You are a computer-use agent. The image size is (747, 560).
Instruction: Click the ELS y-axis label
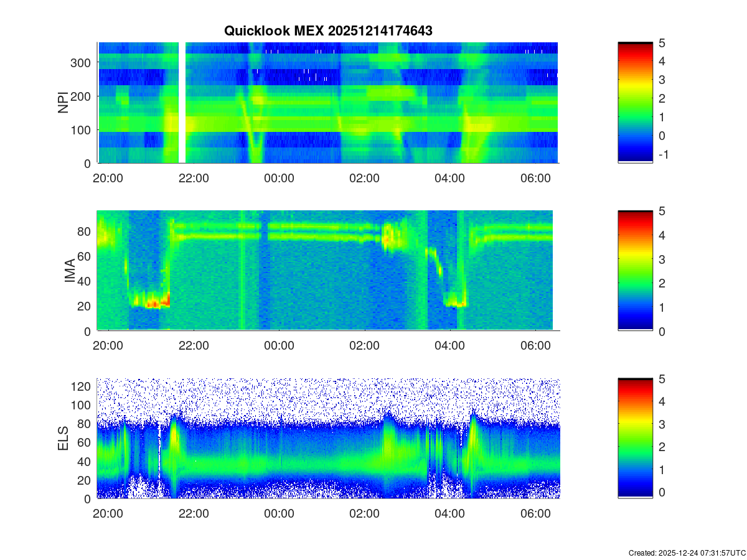63,439
